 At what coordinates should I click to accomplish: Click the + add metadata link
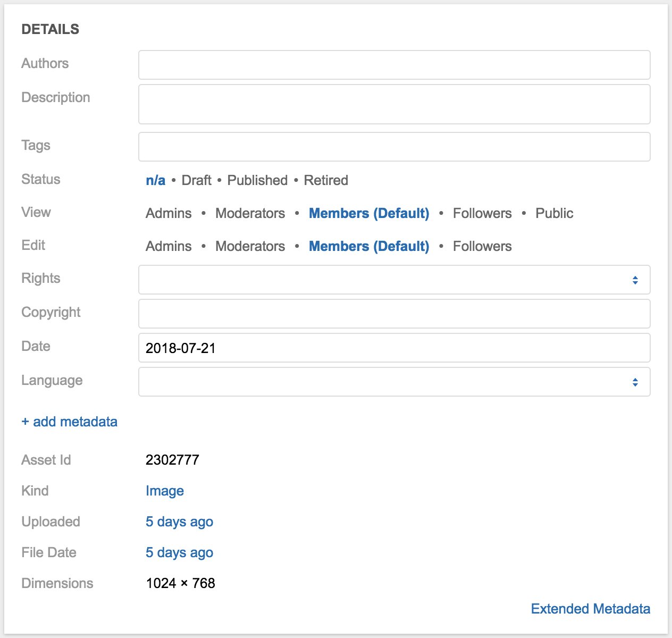pyautogui.click(x=69, y=422)
